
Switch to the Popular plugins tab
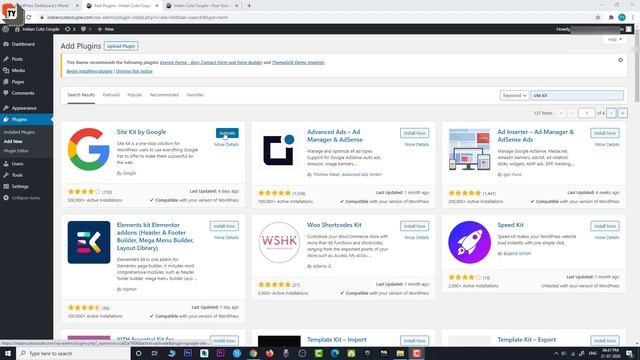click(x=135, y=95)
